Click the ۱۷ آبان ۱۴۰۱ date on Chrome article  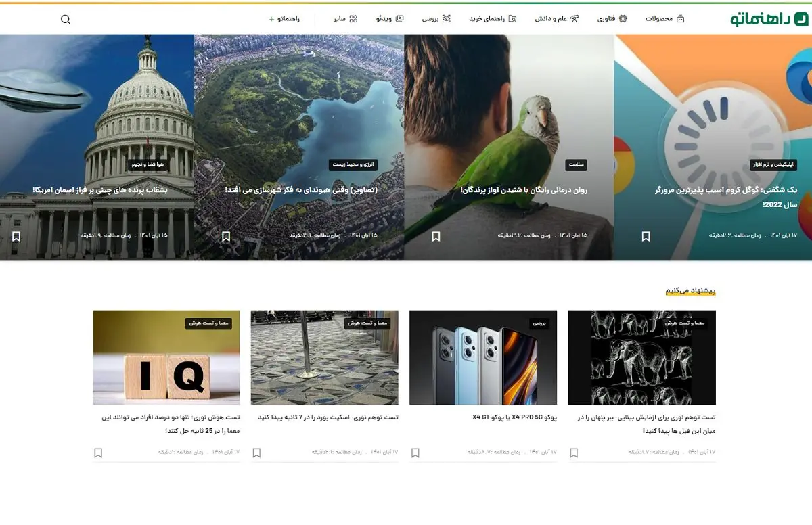[x=784, y=235]
